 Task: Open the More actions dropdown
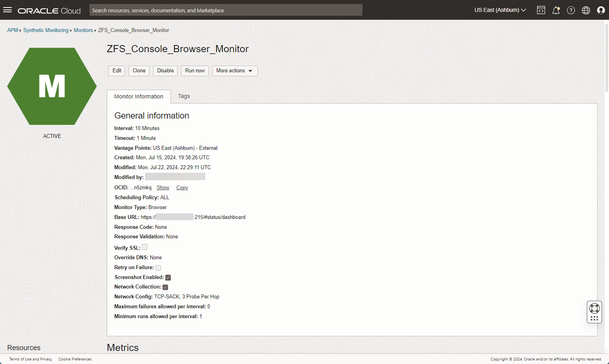tap(235, 71)
